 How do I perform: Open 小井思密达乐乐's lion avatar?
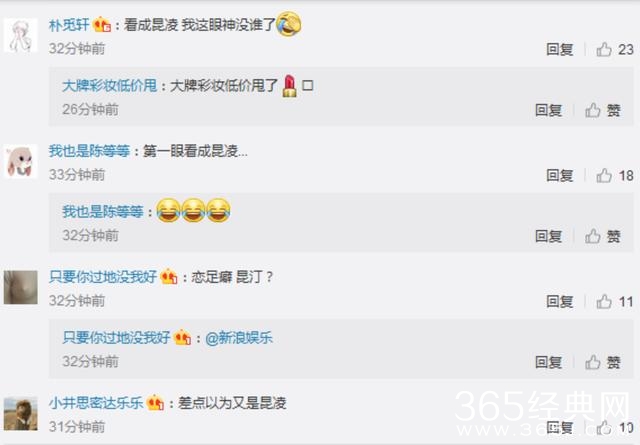click(20, 414)
